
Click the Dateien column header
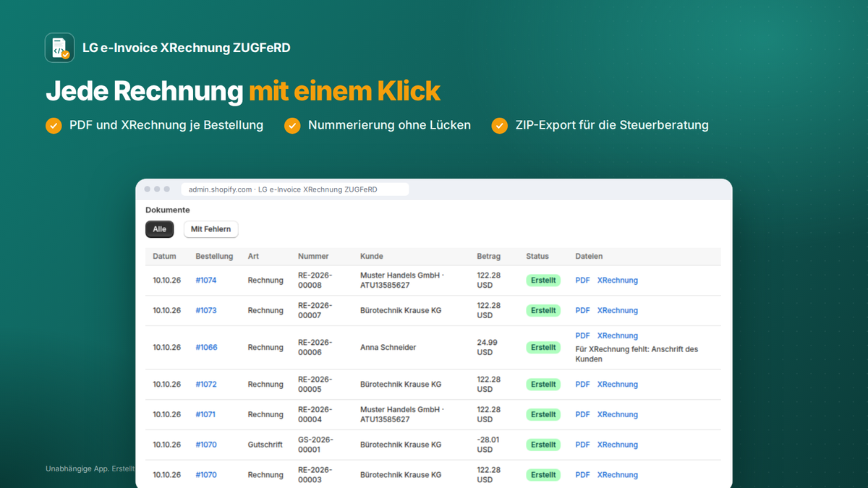589,257
